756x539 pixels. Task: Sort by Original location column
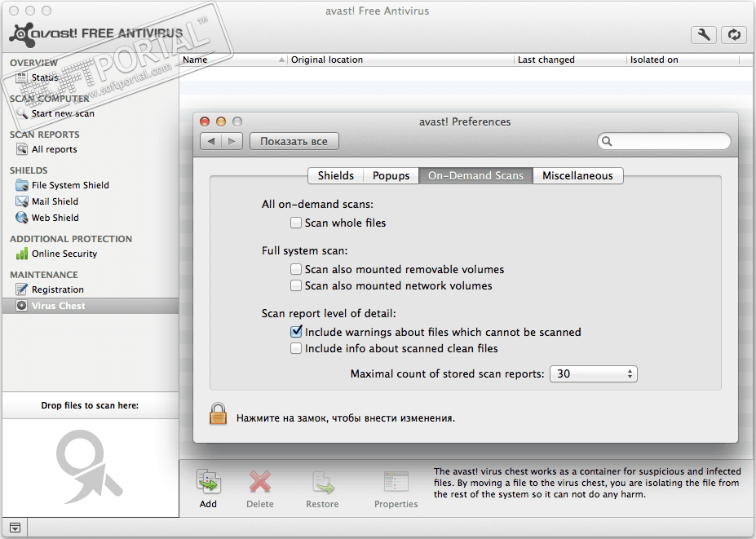point(400,60)
